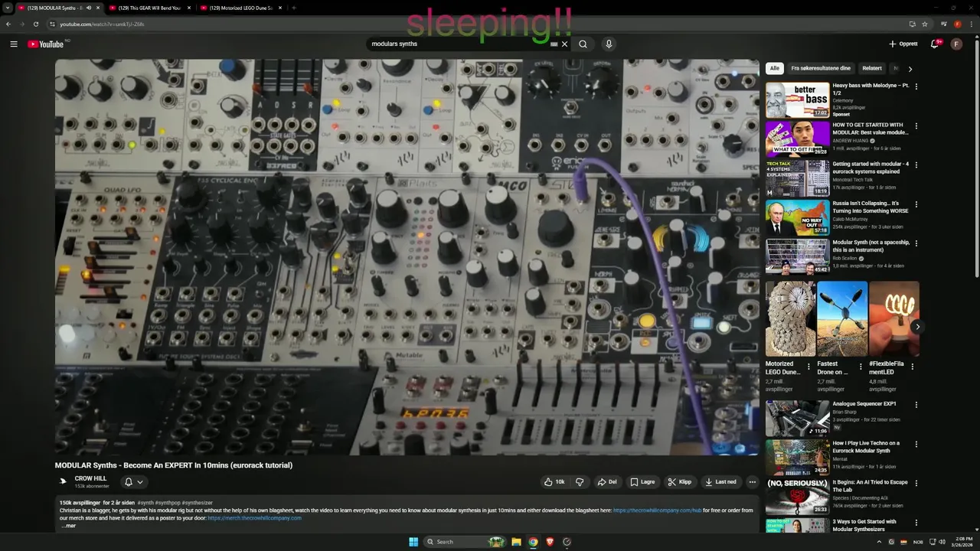Run search with the magnifier button

coord(583,44)
